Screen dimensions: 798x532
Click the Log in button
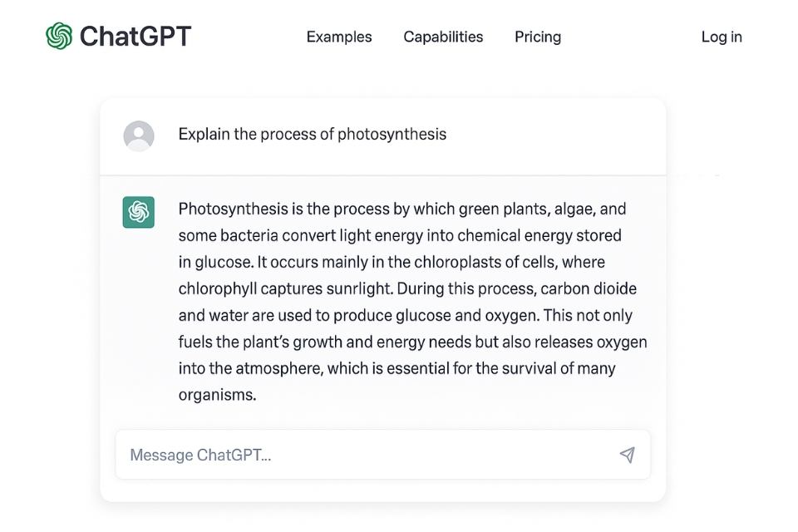[x=722, y=37]
